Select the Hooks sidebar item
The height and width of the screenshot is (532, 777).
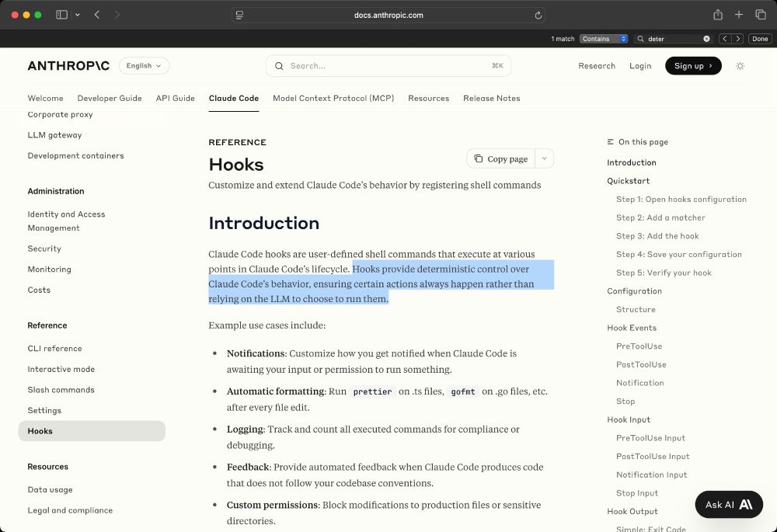[92, 431]
